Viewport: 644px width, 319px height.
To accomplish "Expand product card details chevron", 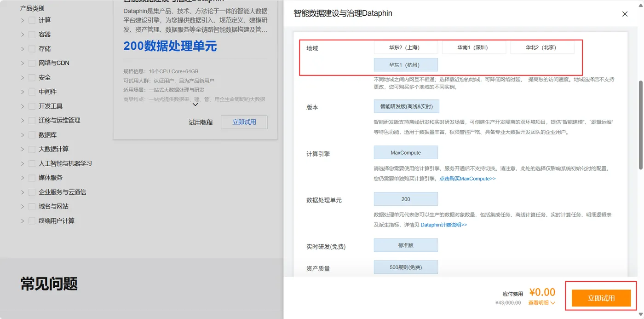I will pos(195,104).
